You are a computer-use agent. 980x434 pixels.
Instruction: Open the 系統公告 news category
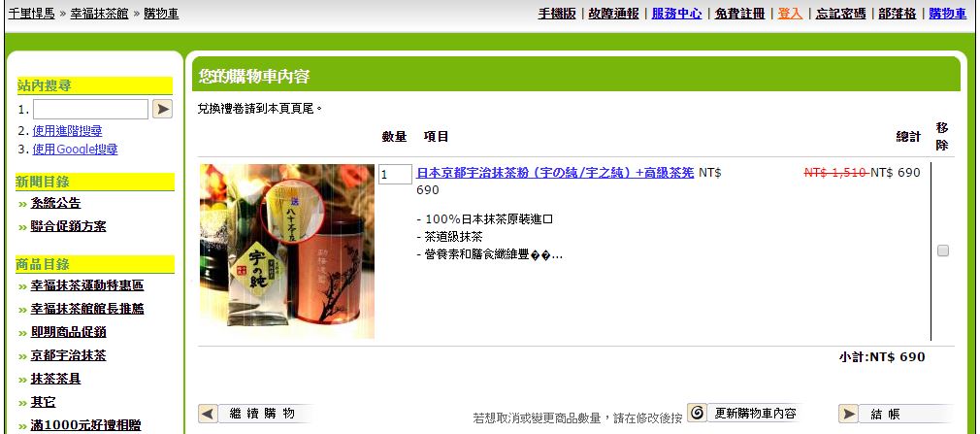click(x=55, y=203)
